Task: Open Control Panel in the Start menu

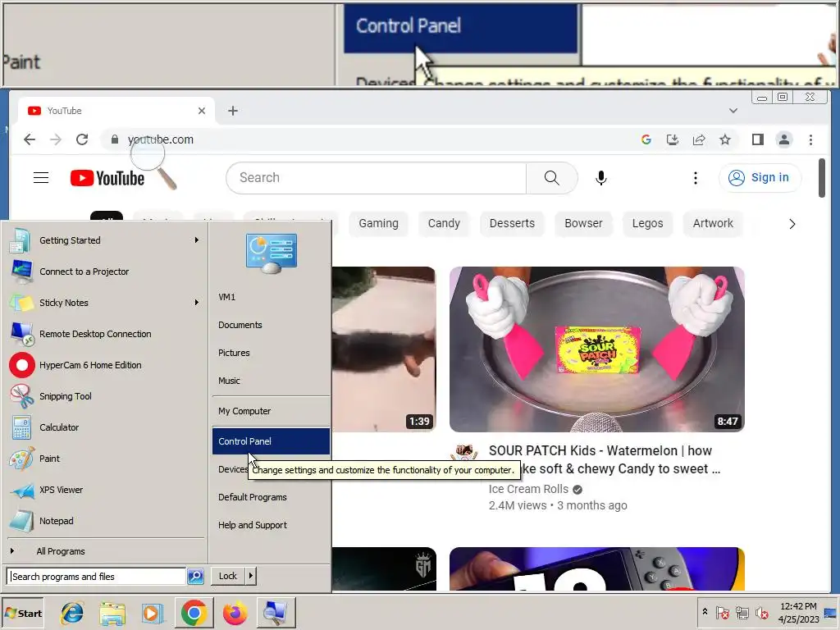Action: [x=271, y=441]
